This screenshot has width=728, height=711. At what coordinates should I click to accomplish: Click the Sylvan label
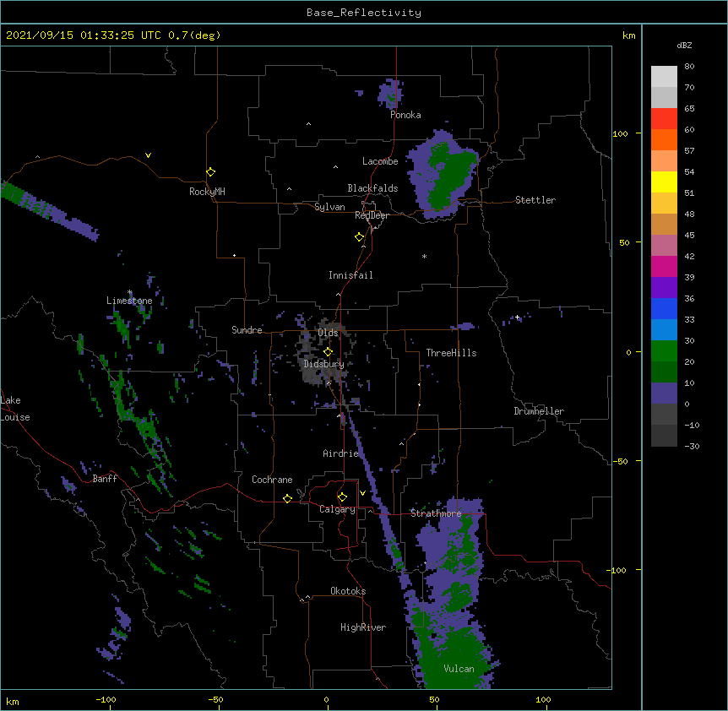coord(329,207)
